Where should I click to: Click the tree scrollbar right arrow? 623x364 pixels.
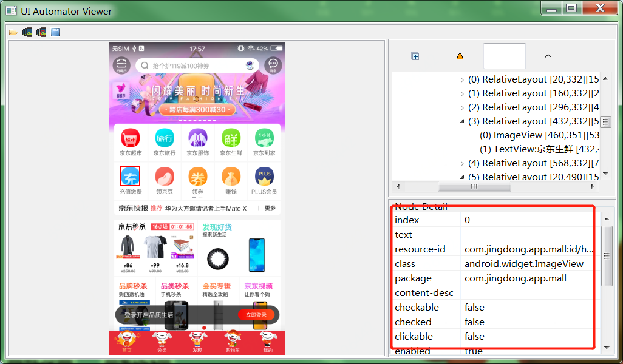pos(593,186)
